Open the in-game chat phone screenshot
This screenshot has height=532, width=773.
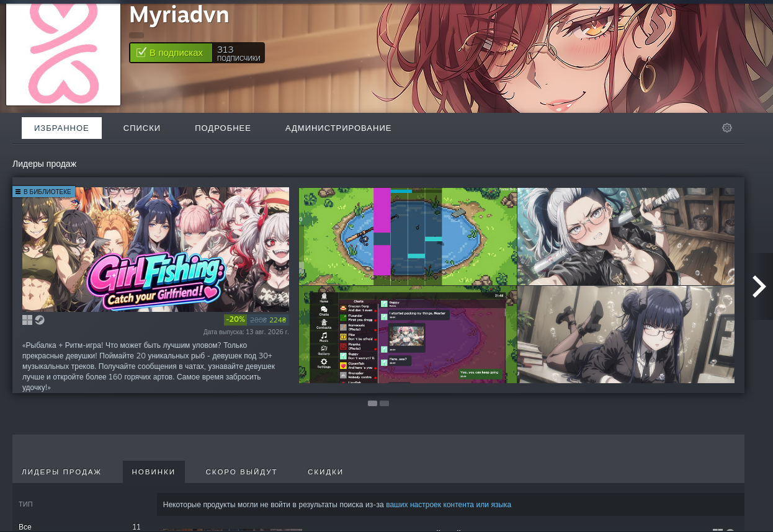coord(408,334)
